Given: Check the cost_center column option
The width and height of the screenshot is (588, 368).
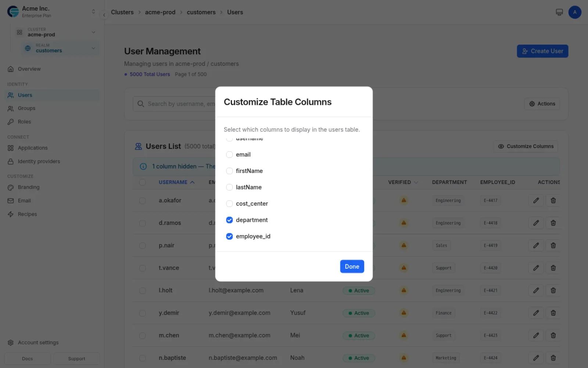Looking at the screenshot, I should [x=229, y=204].
